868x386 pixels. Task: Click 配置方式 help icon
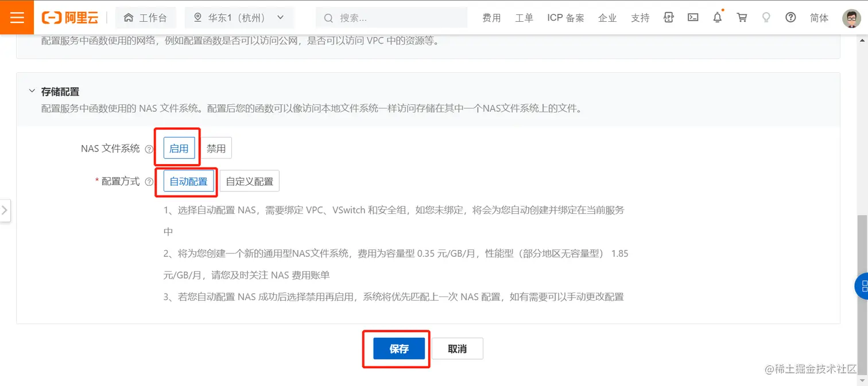click(149, 182)
